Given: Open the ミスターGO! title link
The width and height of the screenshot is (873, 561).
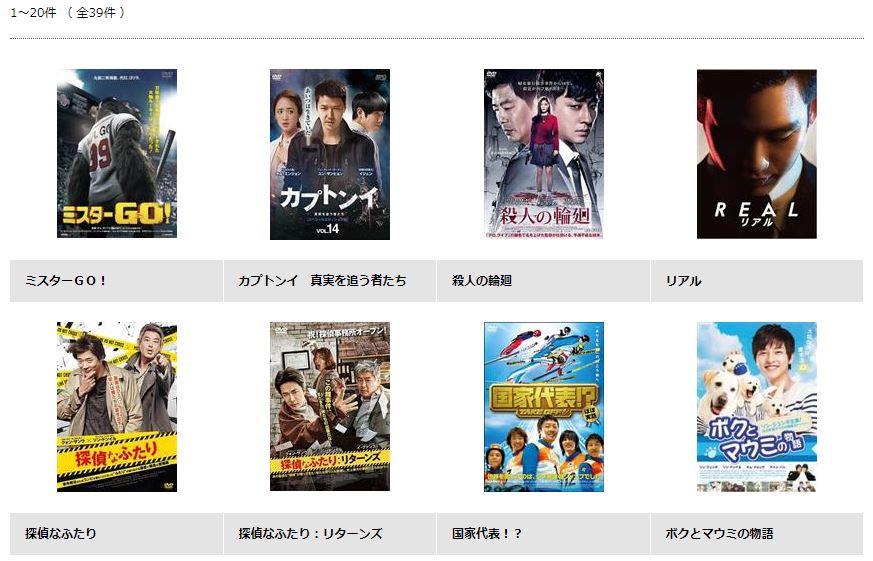Looking at the screenshot, I should (66, 280).
